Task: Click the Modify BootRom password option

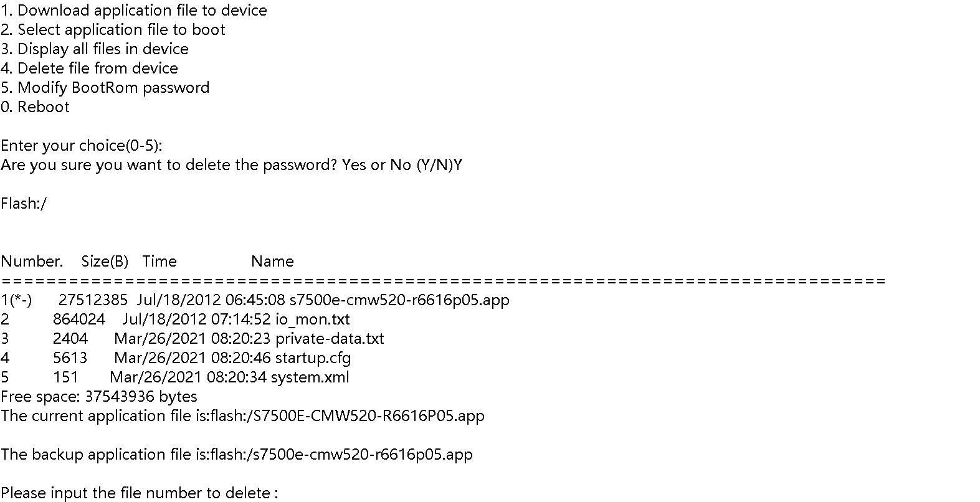Action: tap(105, 88)
